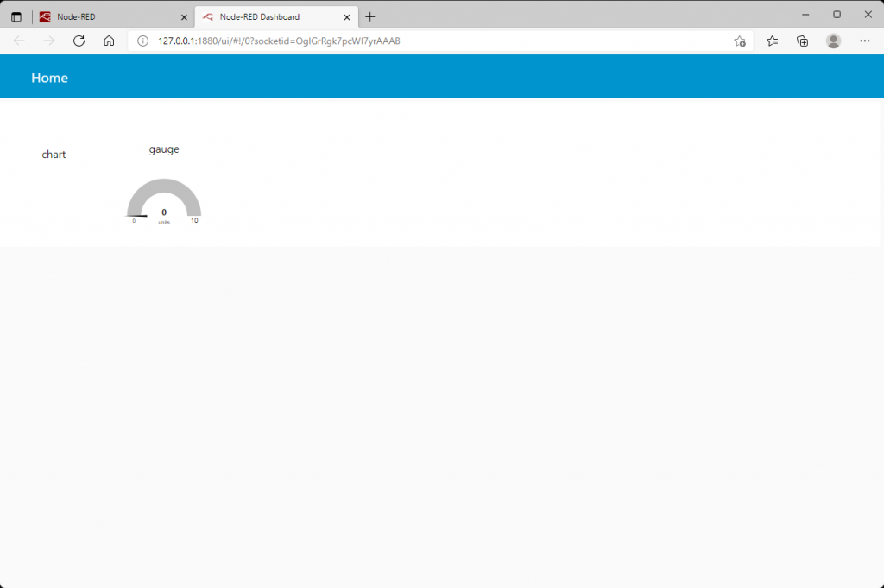This screenshot has height=588, width=884.
Task: Click the gauge widget label
Action: coord(164,149)
